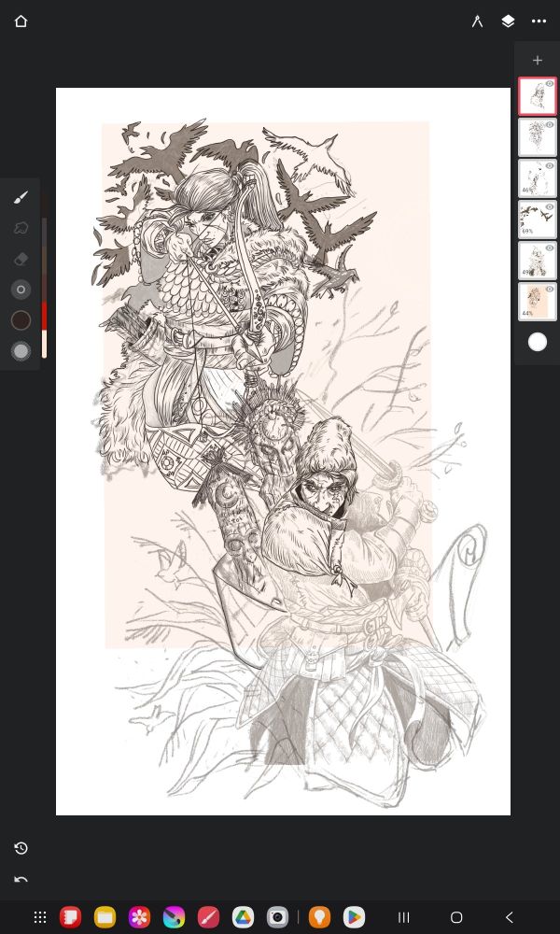This screenshot has height=934, width=560.
Task: Toggle visibility of the 69% crows layer
Action: coord(550,207)
